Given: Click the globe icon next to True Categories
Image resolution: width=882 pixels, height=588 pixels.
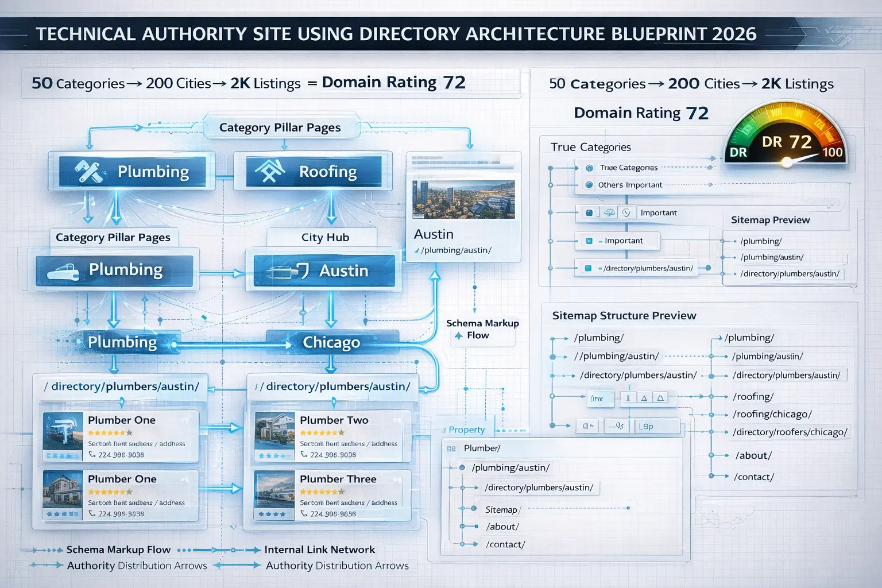Looking at the screenshot, I should pos(589,168).
